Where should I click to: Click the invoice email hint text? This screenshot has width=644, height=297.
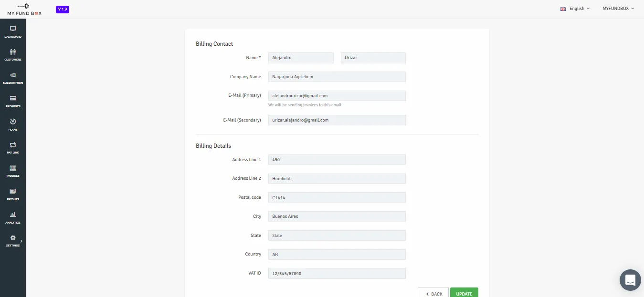tap(305, 105)
